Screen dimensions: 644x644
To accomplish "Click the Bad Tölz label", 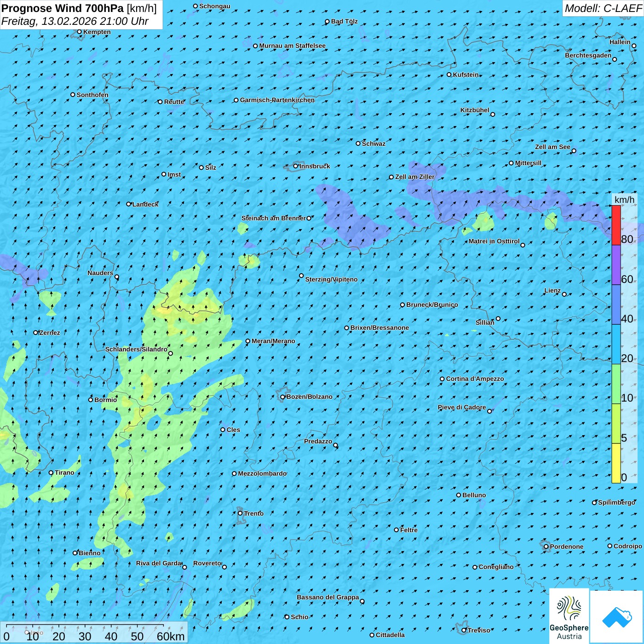I will point(344,21).
